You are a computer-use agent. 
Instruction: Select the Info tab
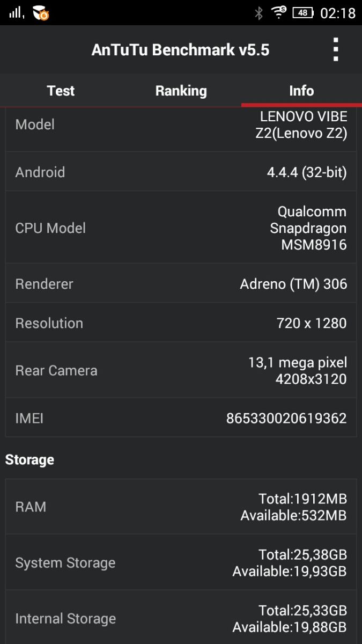301,91
